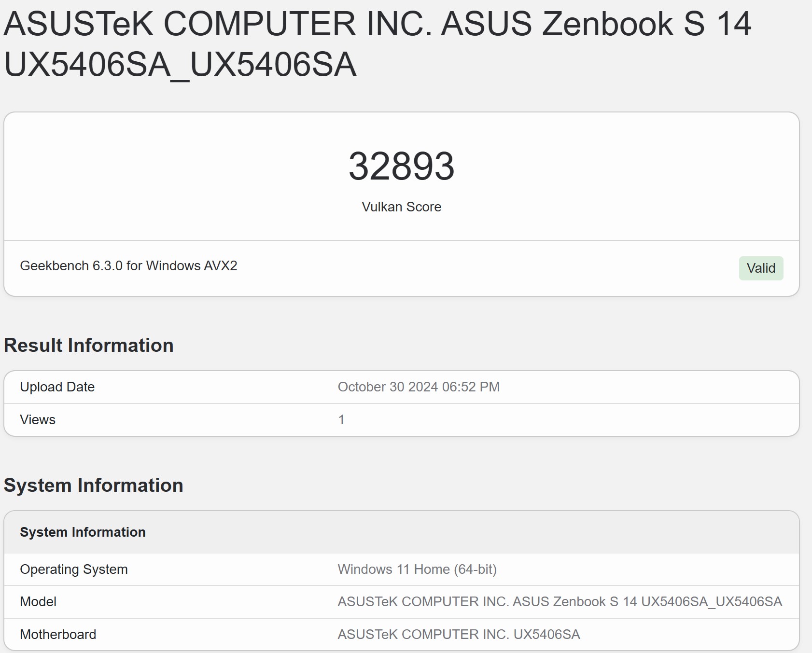The image size is (812, 653).
Task: Click the October 30 2024 upload timestamp
Action: click(418, 387)
